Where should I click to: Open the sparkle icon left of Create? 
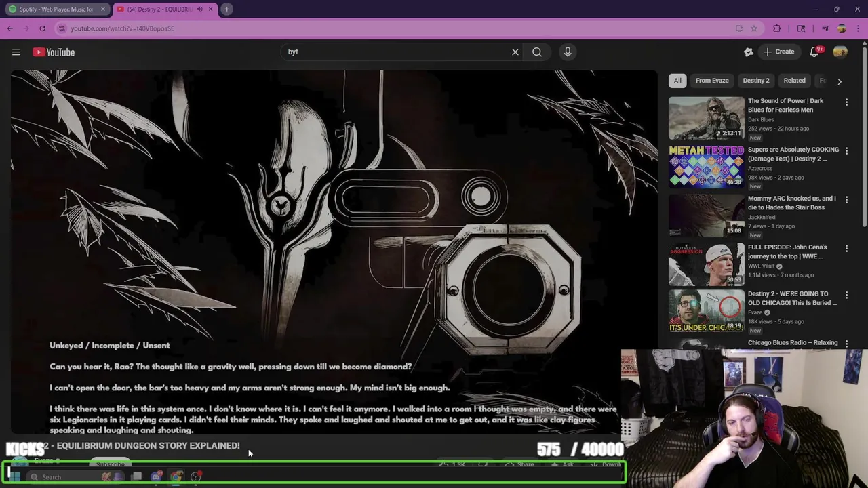pyautogui.click(x=749, y=52)
